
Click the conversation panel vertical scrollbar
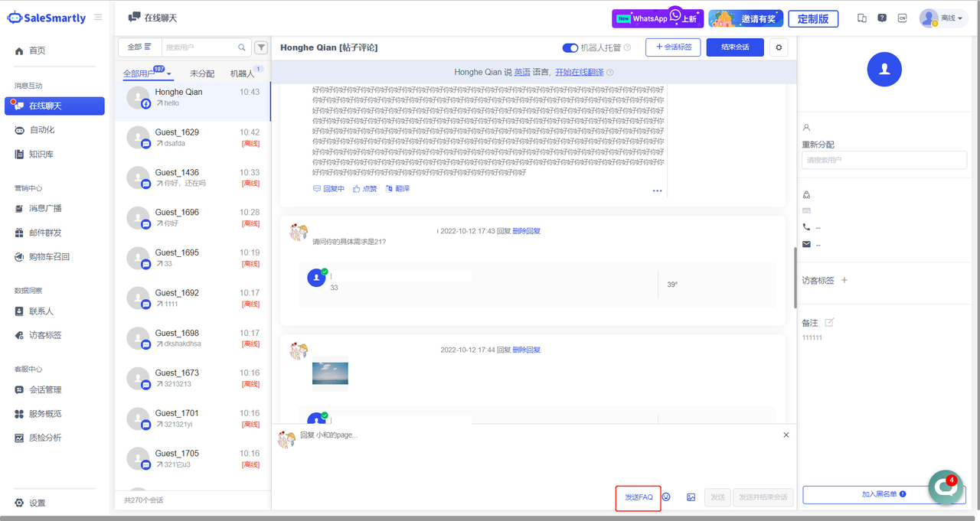795,275
